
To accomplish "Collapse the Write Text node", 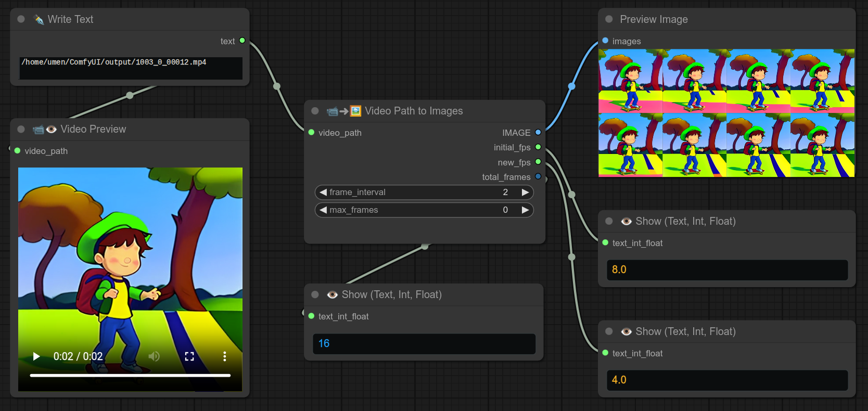I will tap(21, 19).
